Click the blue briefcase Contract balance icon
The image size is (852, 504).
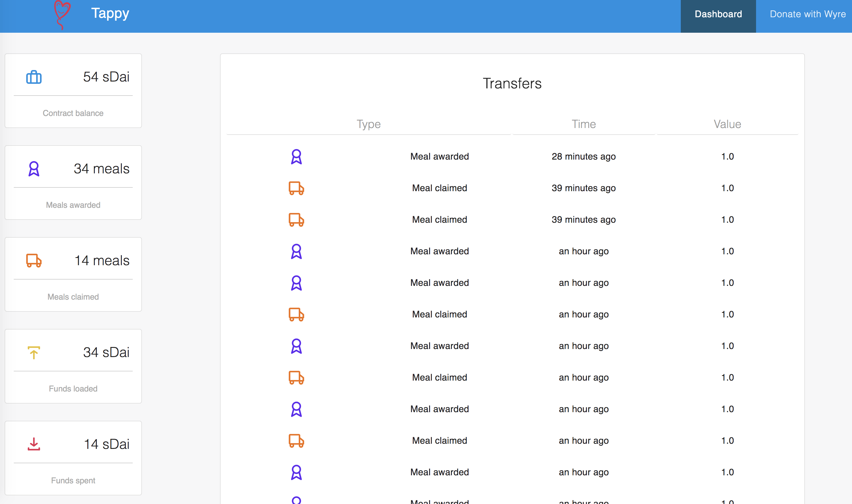coord(34,77)
